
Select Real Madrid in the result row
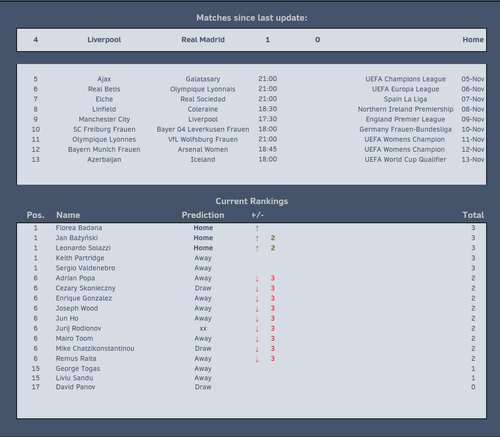tap(203, 40)
